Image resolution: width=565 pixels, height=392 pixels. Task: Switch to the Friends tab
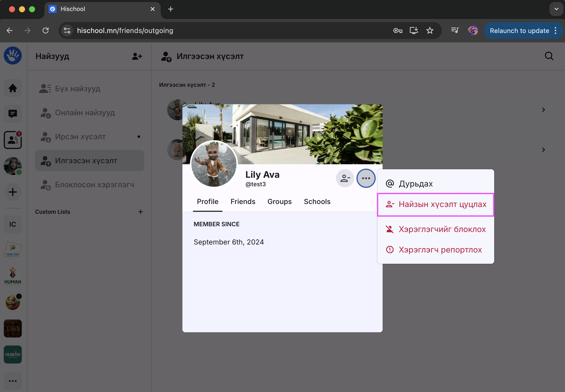point(243,201)
